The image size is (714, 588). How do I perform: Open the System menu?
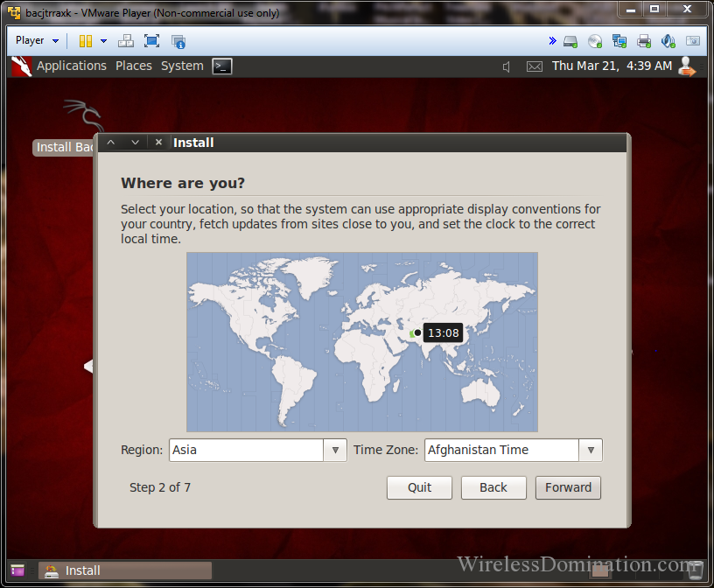tap(182, 66)
